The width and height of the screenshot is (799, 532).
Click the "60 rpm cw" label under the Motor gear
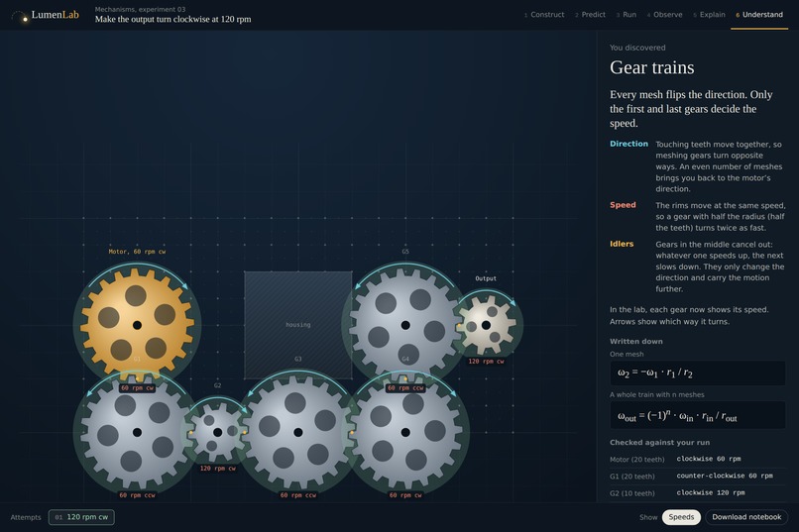(x=137, y=388)
